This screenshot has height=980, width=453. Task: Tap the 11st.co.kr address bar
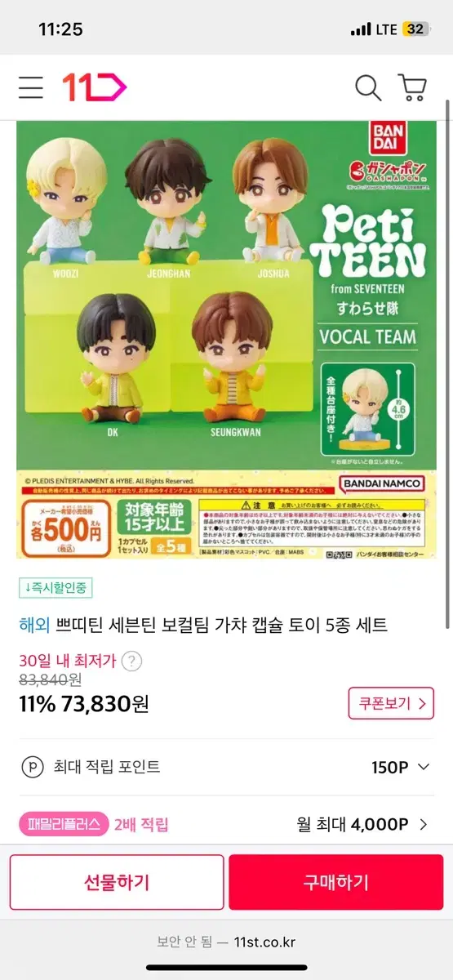coord(226,942)
